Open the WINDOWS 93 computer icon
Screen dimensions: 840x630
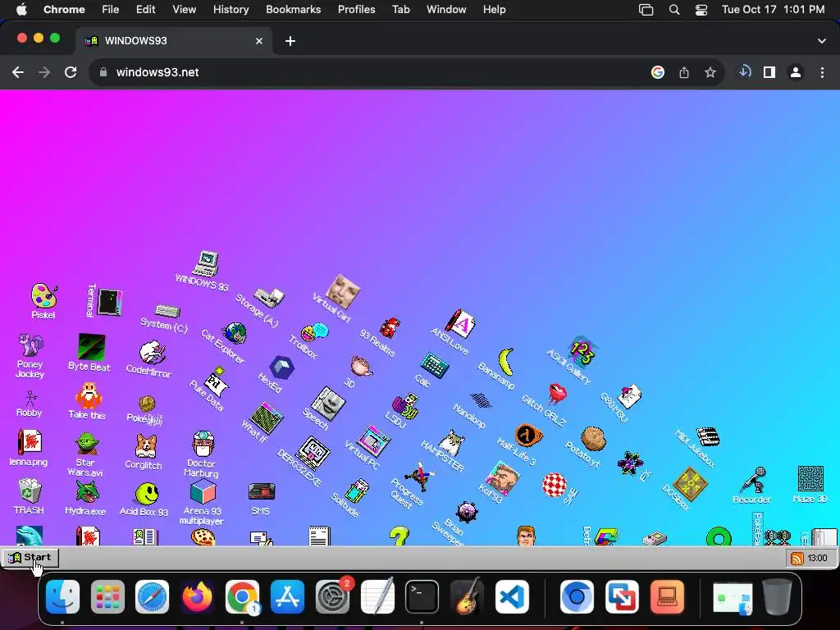pos(206,263)
